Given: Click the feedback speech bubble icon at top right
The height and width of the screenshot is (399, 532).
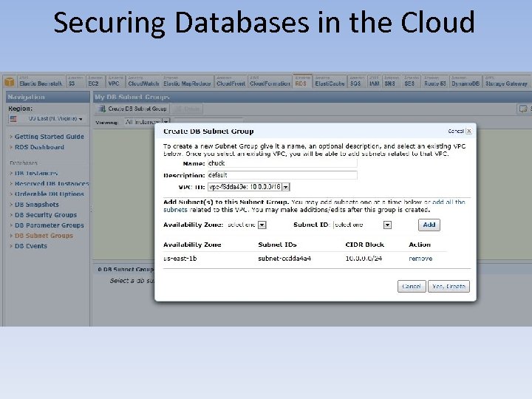Looking at the screenshot, I should point(523,109).
